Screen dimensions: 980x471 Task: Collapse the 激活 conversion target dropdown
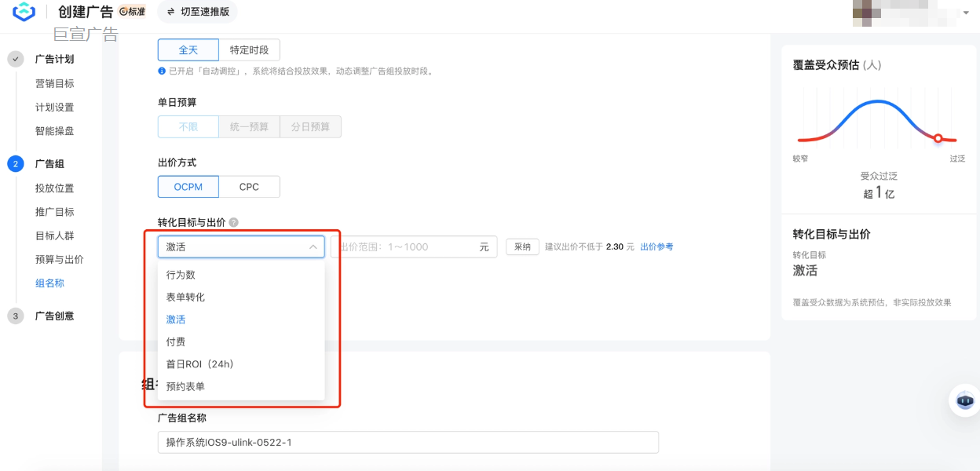coord(313,246)
